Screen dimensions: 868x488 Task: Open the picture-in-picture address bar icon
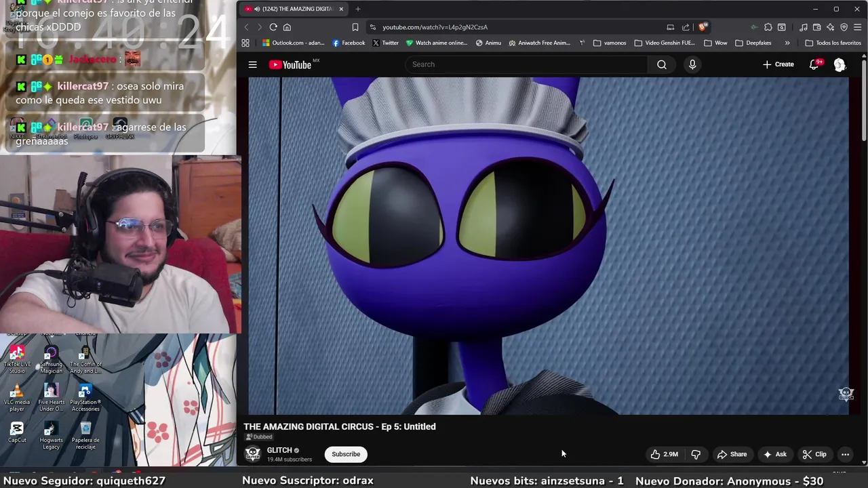pos(671,27)
